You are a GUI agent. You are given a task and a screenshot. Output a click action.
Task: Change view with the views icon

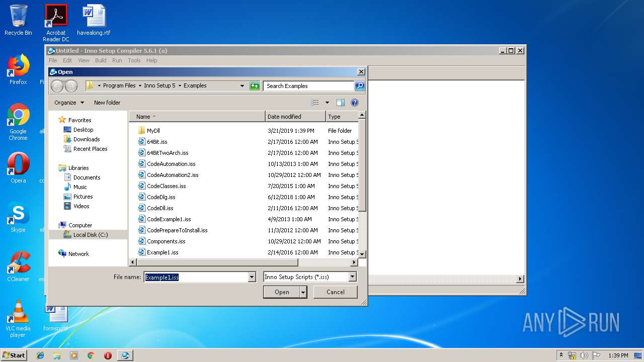coord(315,103)
